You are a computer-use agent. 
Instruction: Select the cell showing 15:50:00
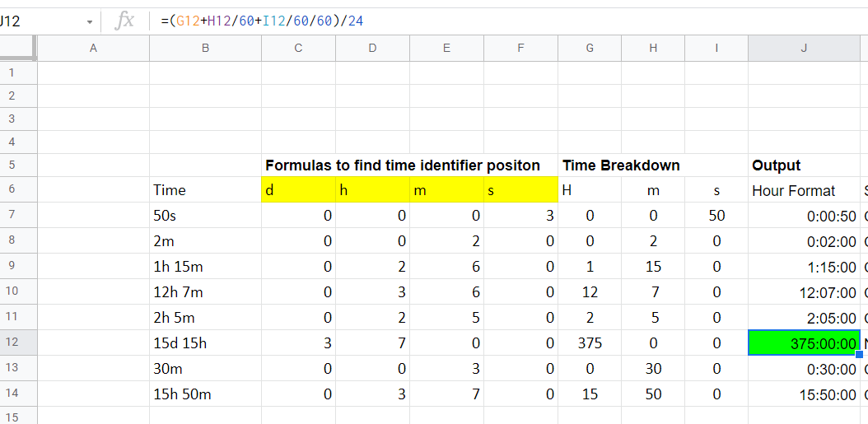pos(804,394)
